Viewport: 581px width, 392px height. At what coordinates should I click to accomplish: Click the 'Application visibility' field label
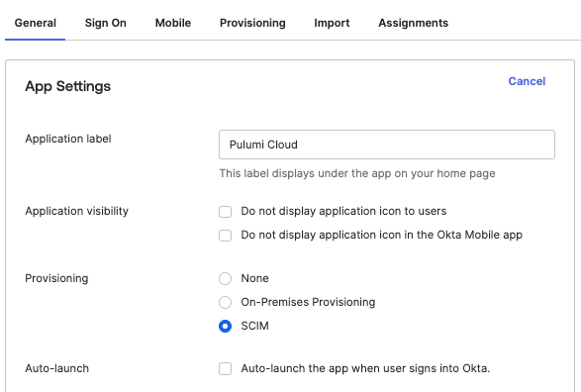76,211
